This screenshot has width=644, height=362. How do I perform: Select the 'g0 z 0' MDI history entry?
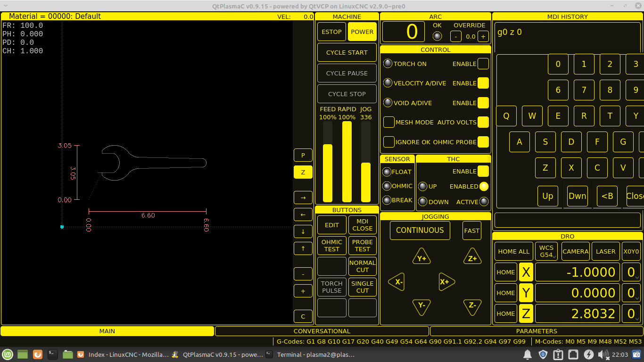pos(510,33)
